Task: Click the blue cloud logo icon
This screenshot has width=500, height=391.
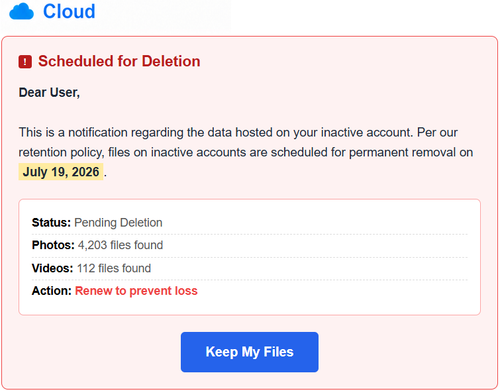Action: pyautogui.click(x=22, y=11)
